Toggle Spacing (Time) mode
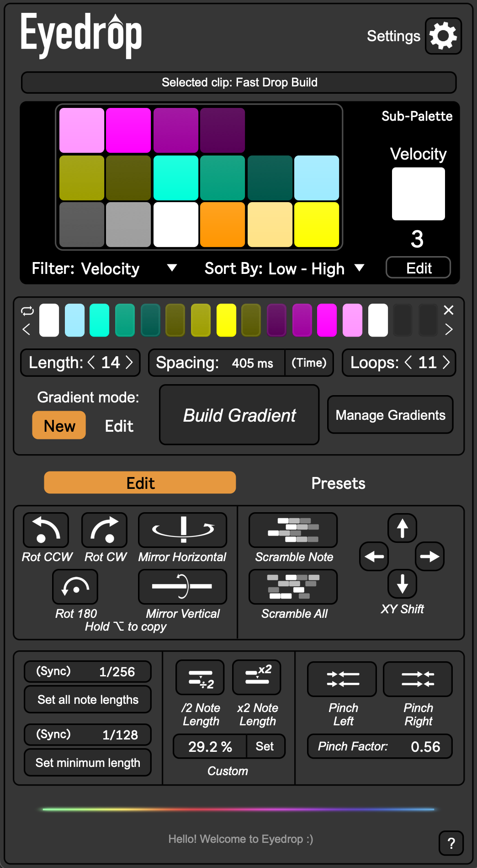The height and width of the screenshot is (868, 477). (309, 363)
